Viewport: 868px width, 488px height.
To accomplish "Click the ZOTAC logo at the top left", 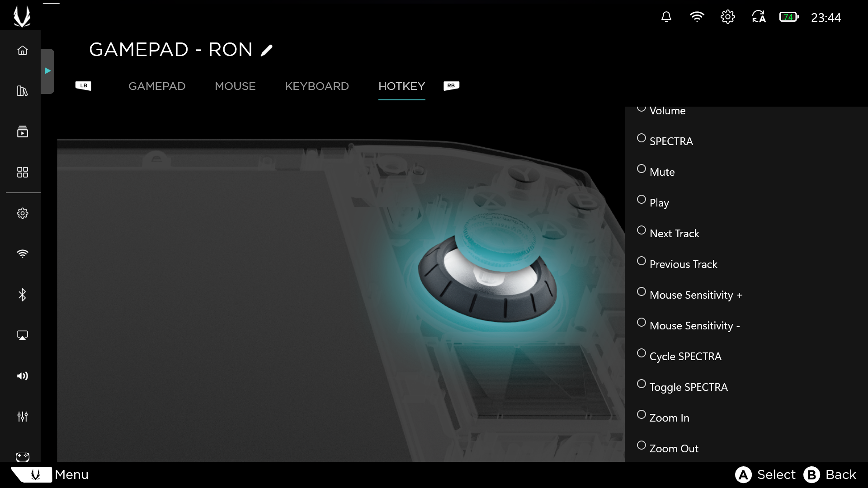I will pos(22,17).
